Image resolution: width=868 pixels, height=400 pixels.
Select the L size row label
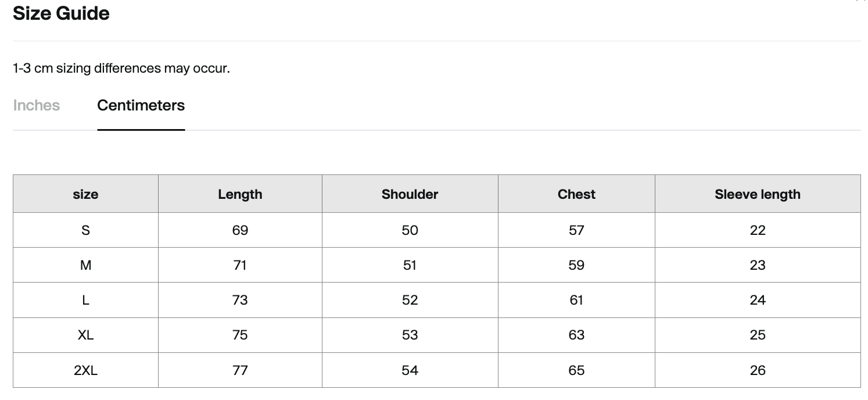click(85, 300)
